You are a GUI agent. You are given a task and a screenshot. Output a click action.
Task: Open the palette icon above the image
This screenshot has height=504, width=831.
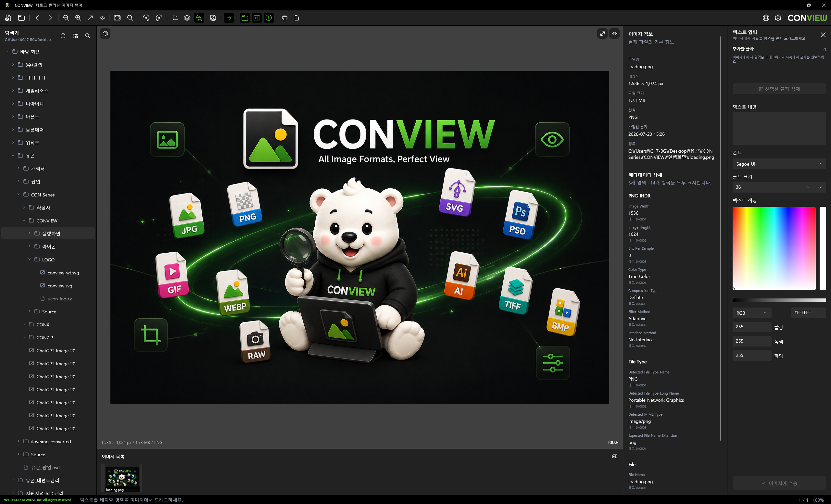(105, 33)
